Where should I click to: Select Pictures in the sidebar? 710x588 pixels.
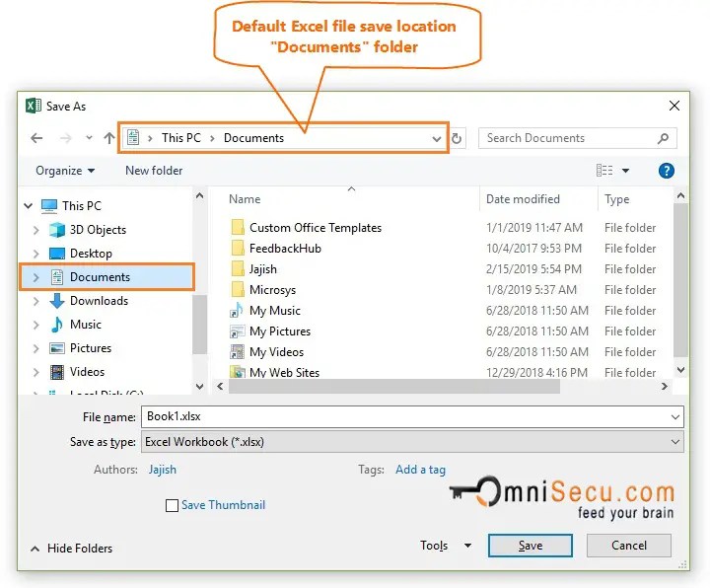[91, 348]
